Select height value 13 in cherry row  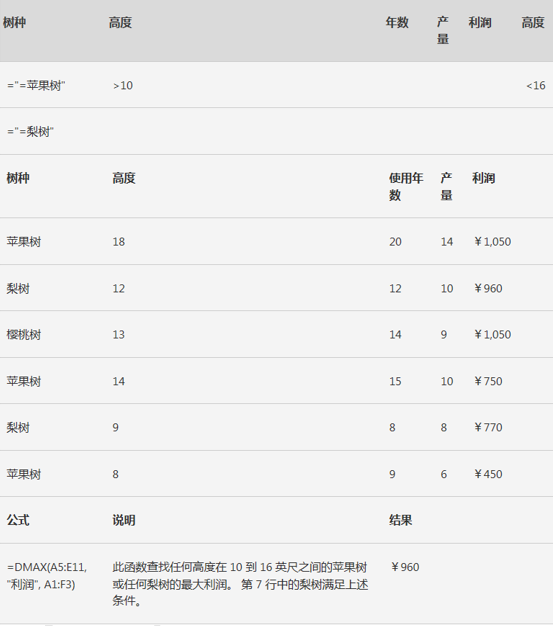pyautogui.click(x=119, y=335)
